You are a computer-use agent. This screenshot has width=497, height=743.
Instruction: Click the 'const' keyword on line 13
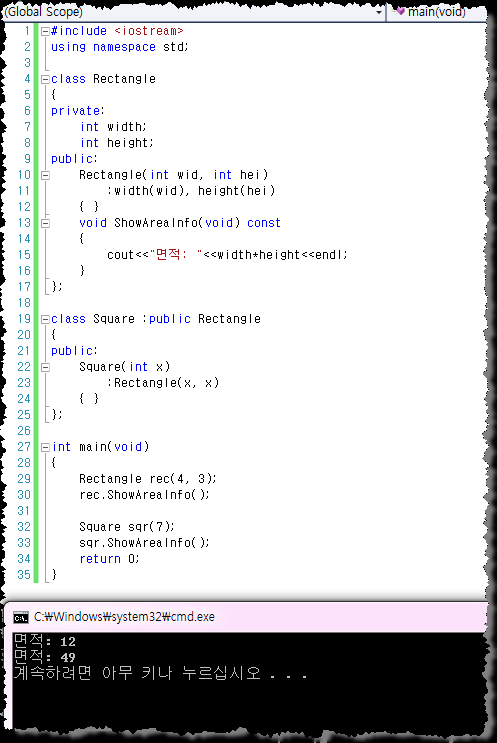click(264, 223)
